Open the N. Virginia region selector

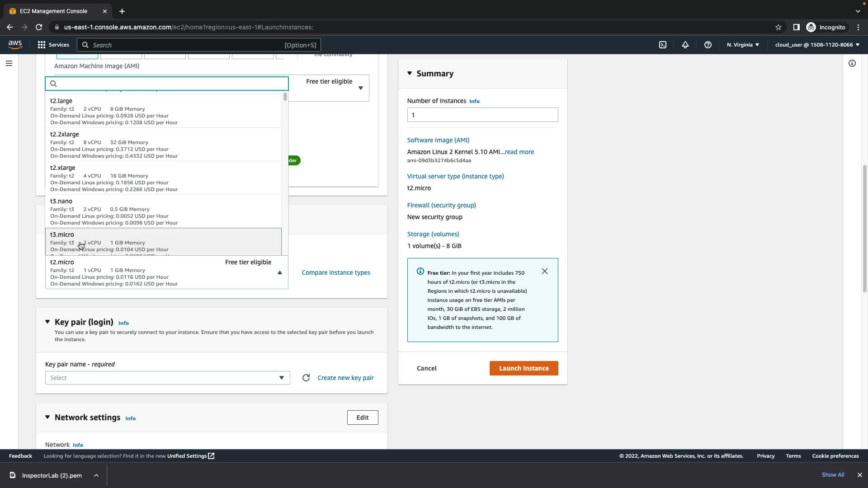(743, 45)
